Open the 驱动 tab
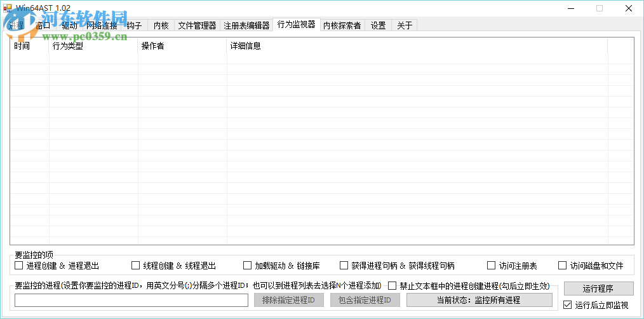The width and height of the screenshot is (644, 319). 69,25
